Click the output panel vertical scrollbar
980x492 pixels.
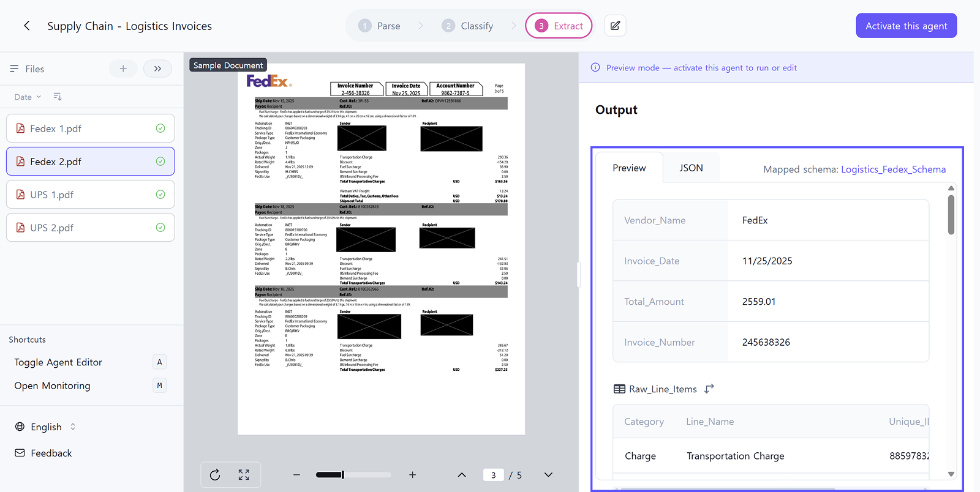point(951,214)
